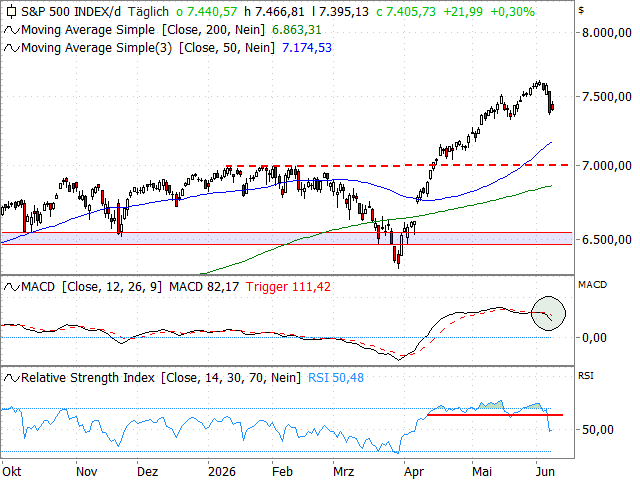
Task: Click the 50,00 RSI axis label
Action: [598, 429]
